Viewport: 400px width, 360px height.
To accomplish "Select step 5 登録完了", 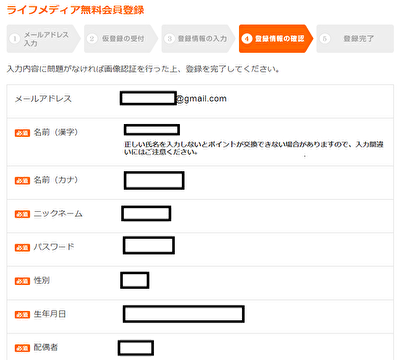I will point(355,39).
